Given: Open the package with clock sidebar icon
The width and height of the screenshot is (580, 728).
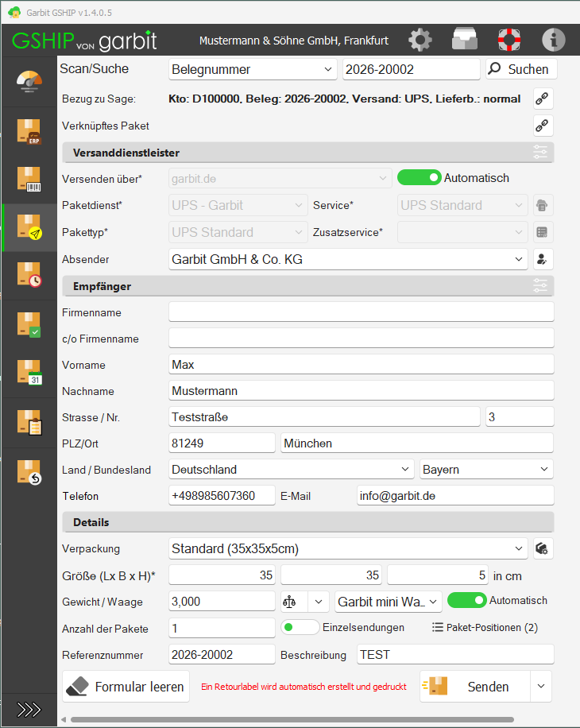Looking at the screenshot, I should [29, 275].
